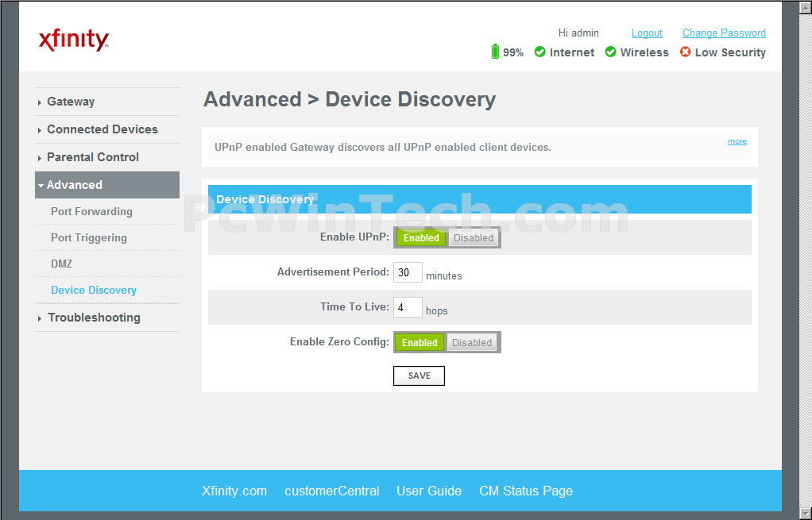Viewport: 812px width, 520px height.
Task: Click the 'Wireless' status text
Action: (x=644, y=52)
